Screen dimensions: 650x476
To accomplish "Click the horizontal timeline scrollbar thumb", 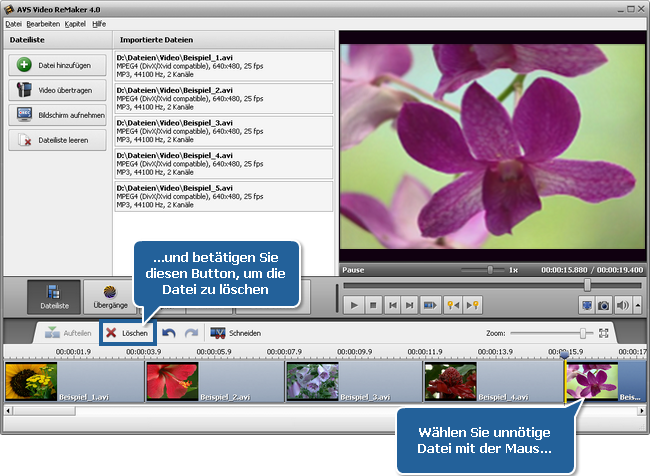I will [x=44, y=411].
